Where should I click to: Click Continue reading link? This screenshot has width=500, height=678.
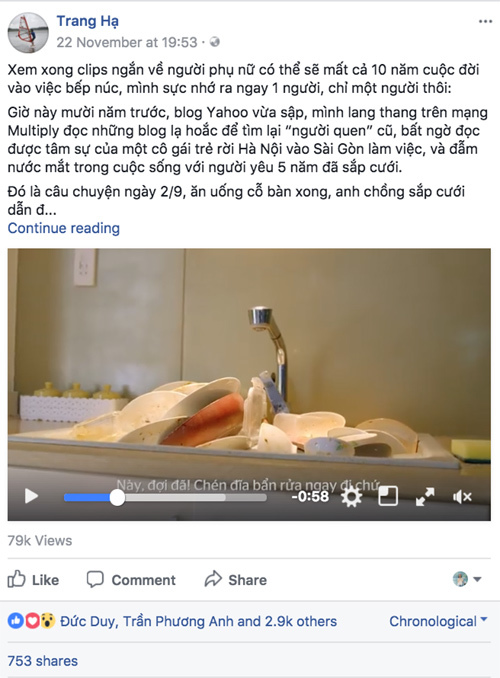[64, 228]
